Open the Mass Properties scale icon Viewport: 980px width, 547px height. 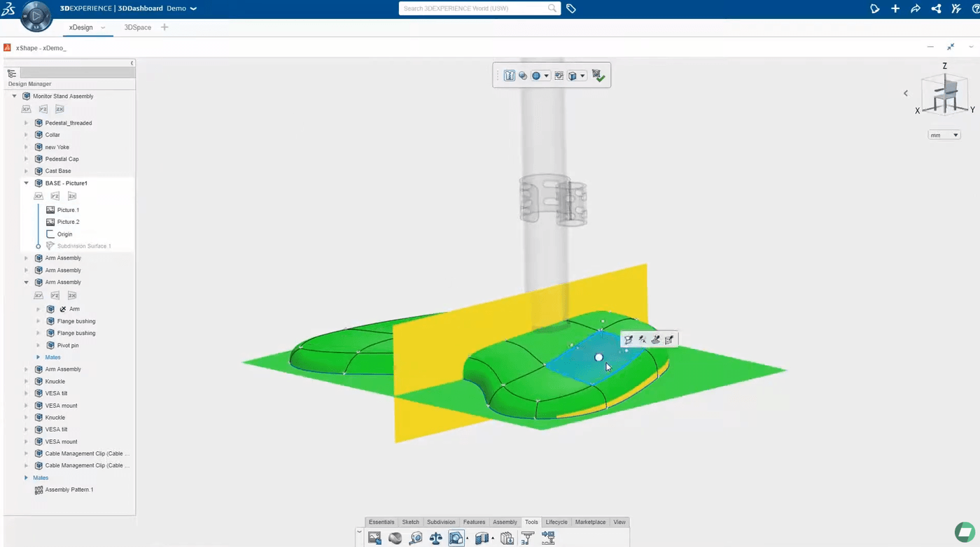437,538
